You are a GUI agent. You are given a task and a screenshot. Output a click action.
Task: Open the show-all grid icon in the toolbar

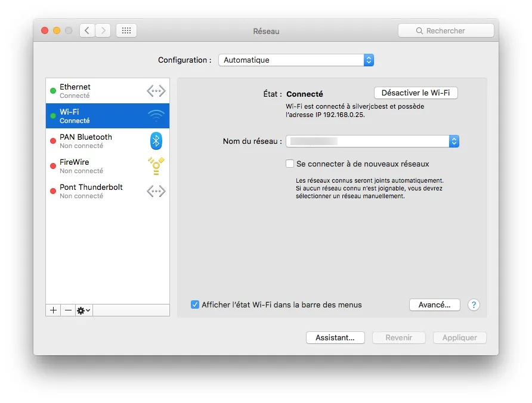[126, 30]
